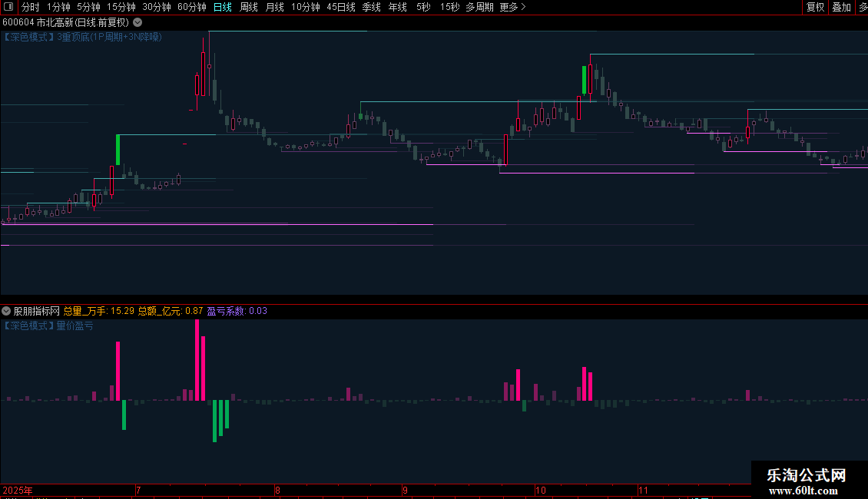868x499 pixels.
Task: Click the 量价盈亏 sub-indicator label
Action: coord(75,326)
